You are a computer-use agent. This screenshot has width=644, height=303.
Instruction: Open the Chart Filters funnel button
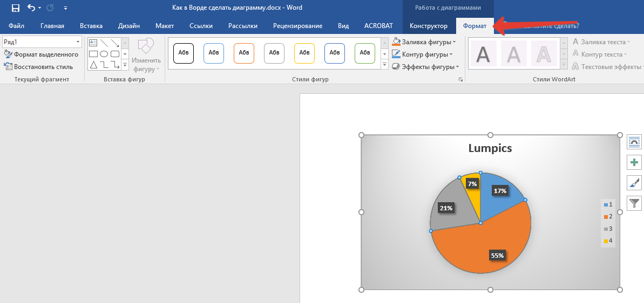point(634,203)
